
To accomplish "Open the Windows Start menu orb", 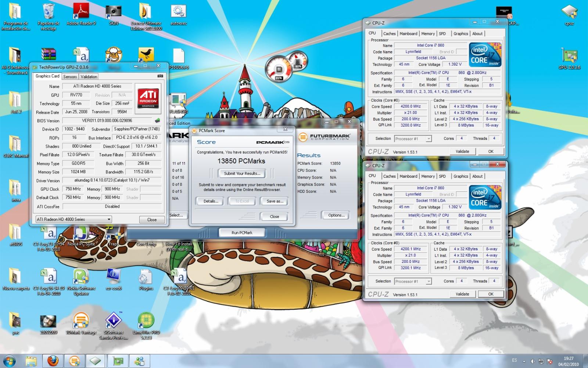I will click(9, 361).
